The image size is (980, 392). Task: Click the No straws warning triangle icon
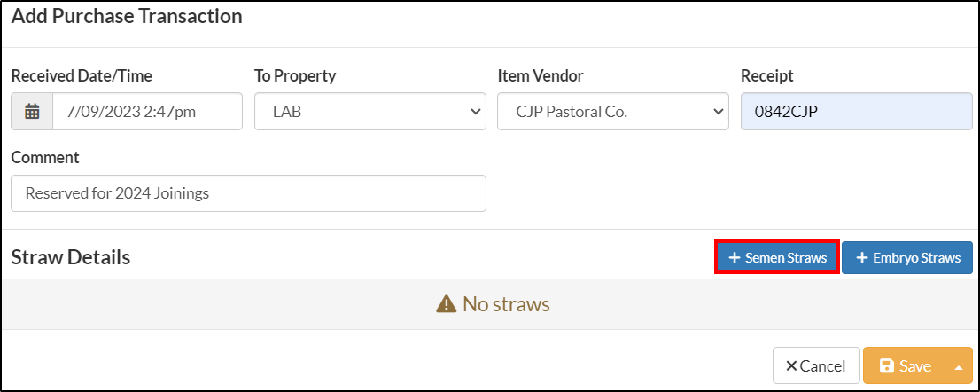pyautogui.click(x=447, y=304)
